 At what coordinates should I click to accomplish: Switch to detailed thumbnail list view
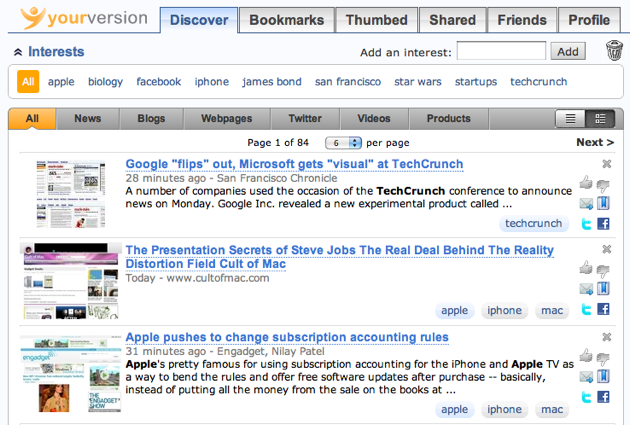click(600, 119)
